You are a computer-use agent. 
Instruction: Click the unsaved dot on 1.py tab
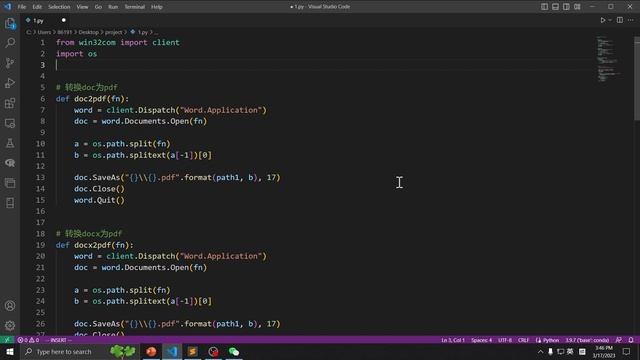click(64, 20)
